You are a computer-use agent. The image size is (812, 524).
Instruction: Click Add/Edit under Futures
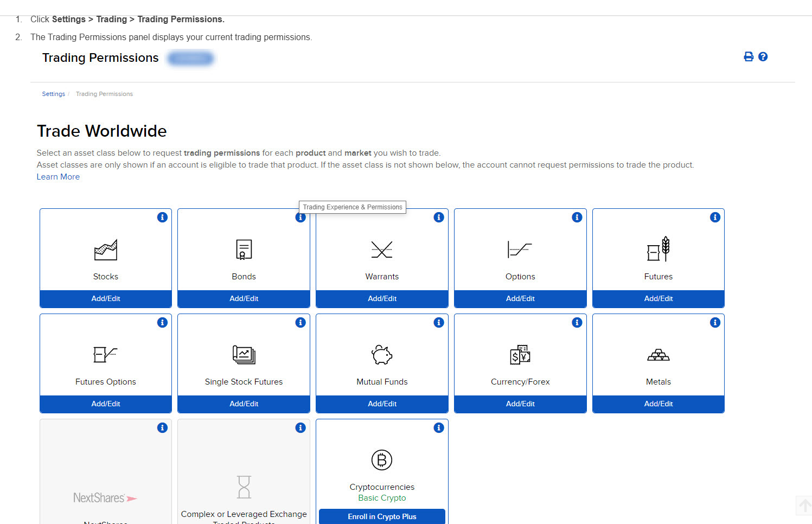658,299
